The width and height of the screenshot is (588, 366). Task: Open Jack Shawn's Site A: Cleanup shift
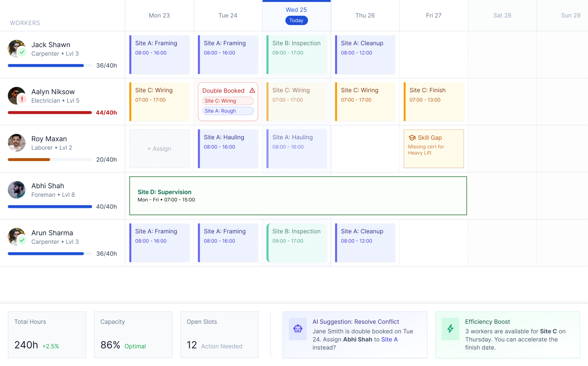(x=365, y=55)
